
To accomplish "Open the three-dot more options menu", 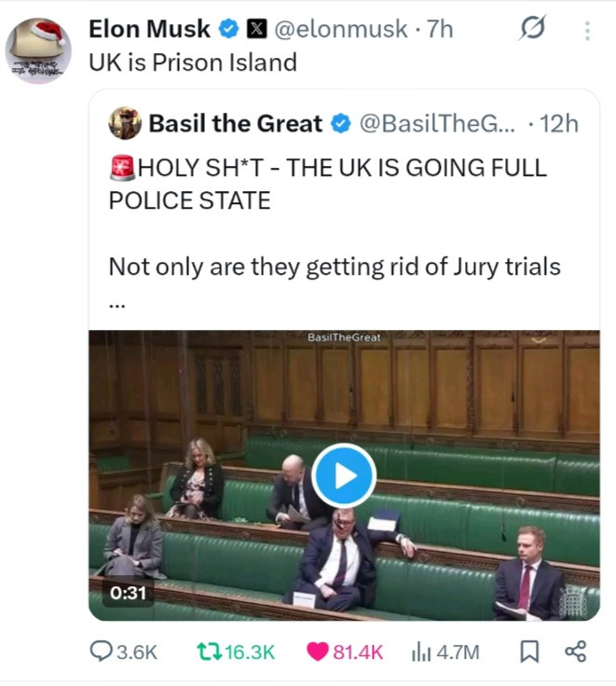I will (587, 30).
